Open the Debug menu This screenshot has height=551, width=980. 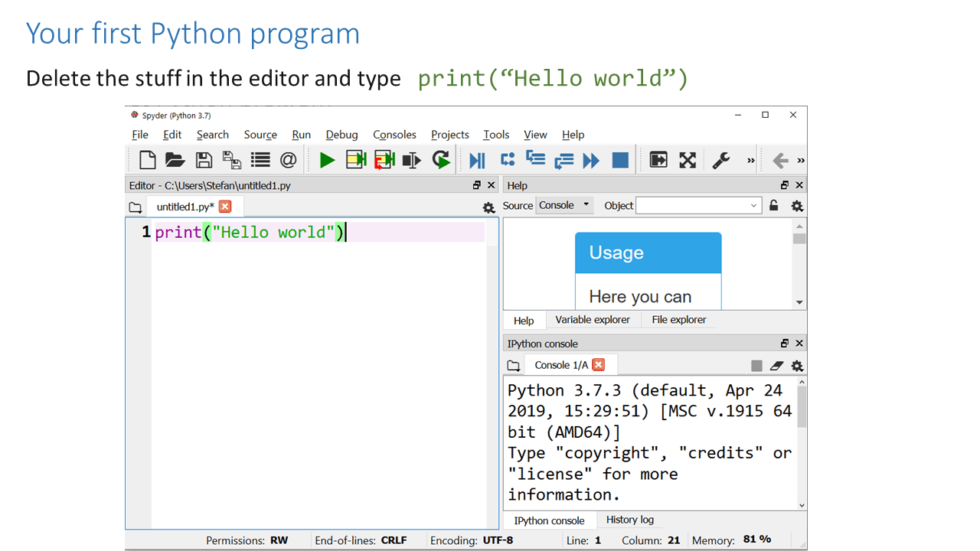341,135
